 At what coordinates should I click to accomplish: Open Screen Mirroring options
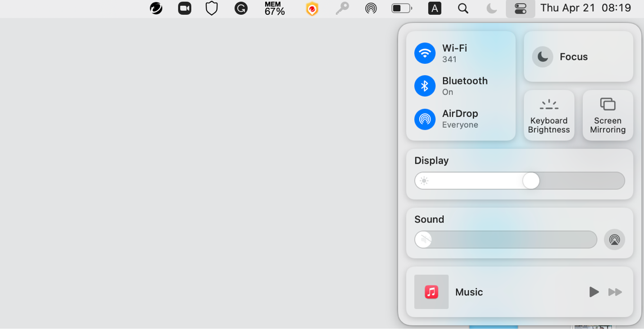coord(608,115)
